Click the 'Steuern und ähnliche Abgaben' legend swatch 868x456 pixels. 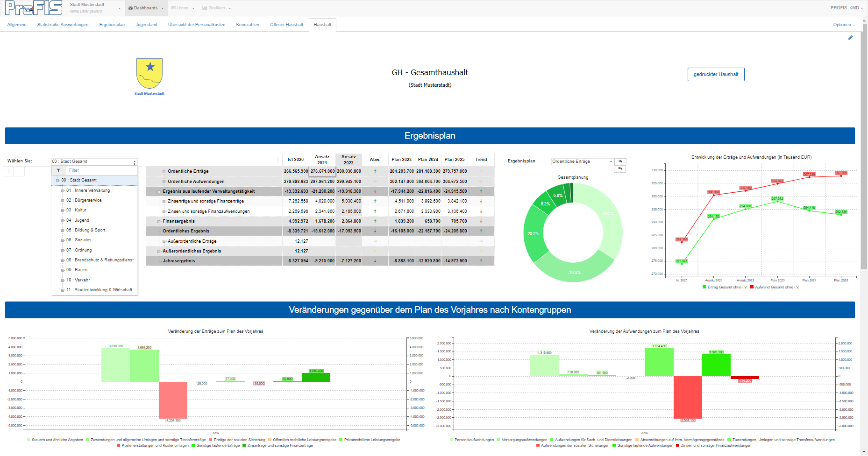click(29, 439)
